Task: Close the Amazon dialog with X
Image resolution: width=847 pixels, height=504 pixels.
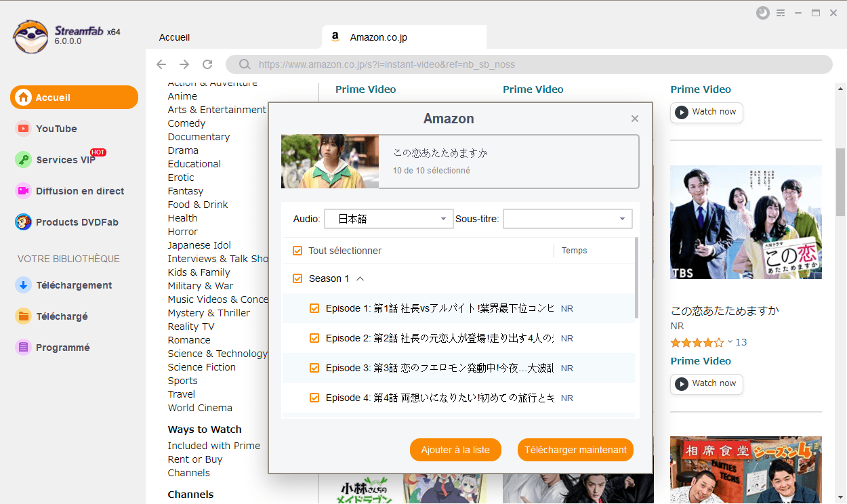Action: (x=635, y=119)
